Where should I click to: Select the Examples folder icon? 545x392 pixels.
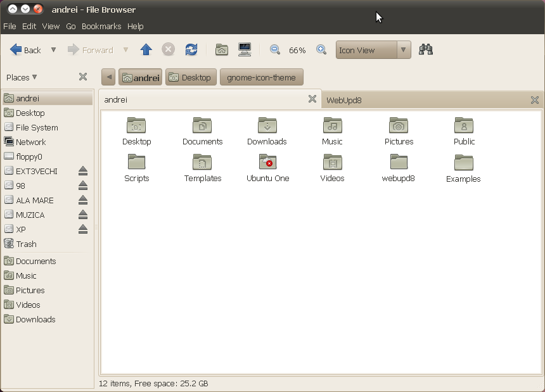(x=464, y=163)
